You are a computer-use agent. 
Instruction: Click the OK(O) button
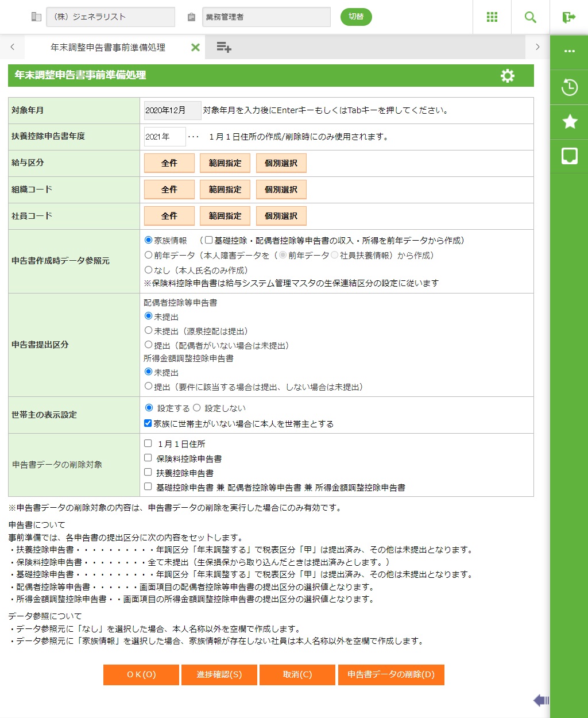141,675
